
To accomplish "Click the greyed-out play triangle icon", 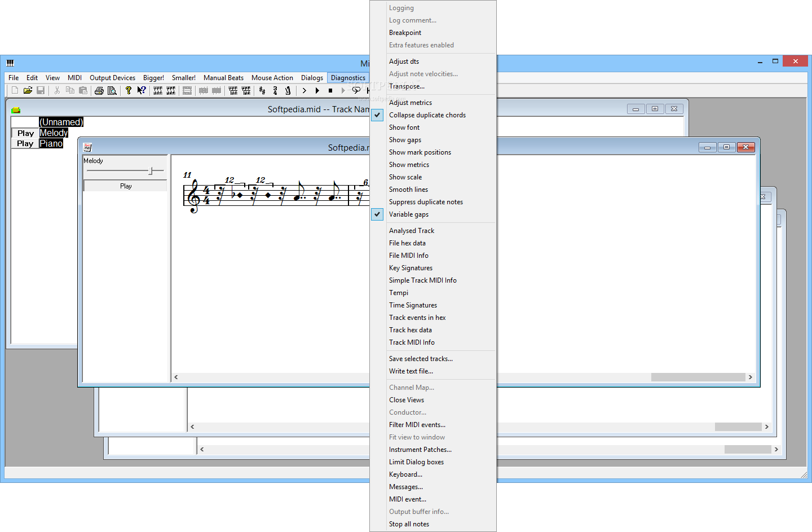I will pyautogui.click(x=343, y=90).
